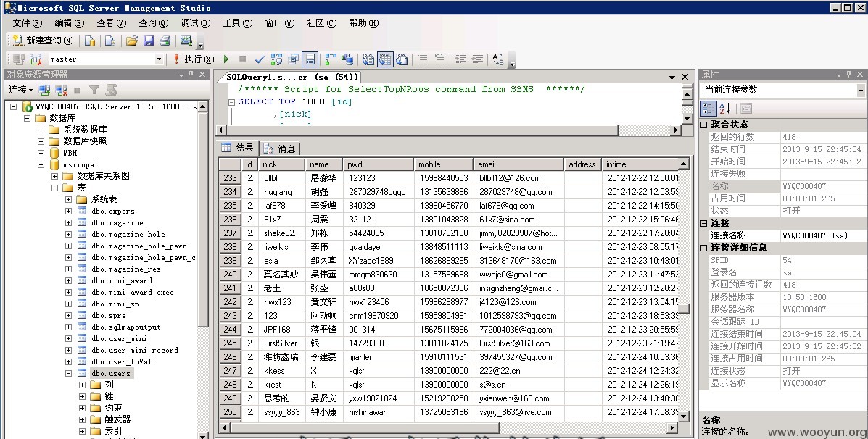Open an Analysis Services query icon
Image resolution: width=868 pixels, height=439 pixels.
point(110,41)
